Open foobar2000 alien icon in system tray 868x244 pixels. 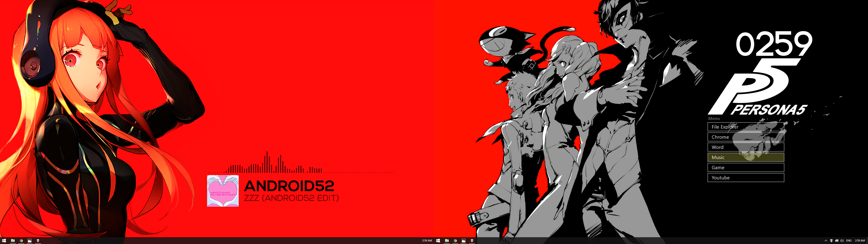tap(831, 241)
